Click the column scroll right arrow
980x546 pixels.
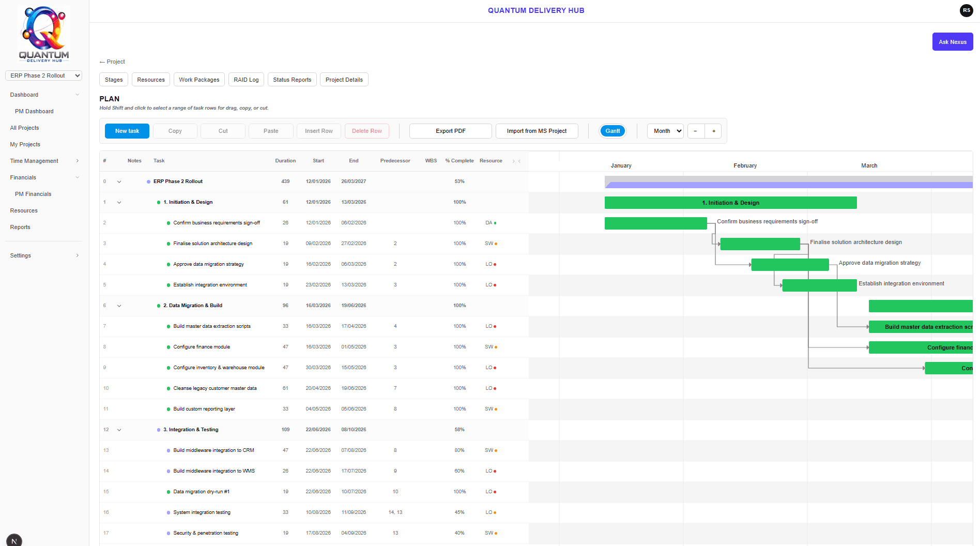click(x=513, y=161)
